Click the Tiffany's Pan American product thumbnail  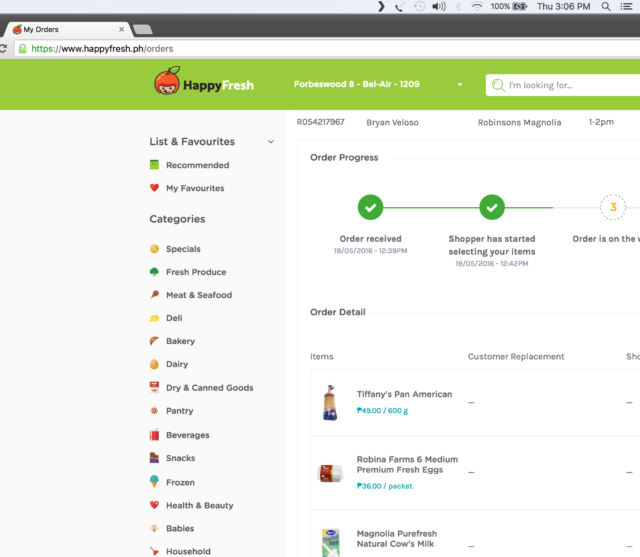click(330, 402)
